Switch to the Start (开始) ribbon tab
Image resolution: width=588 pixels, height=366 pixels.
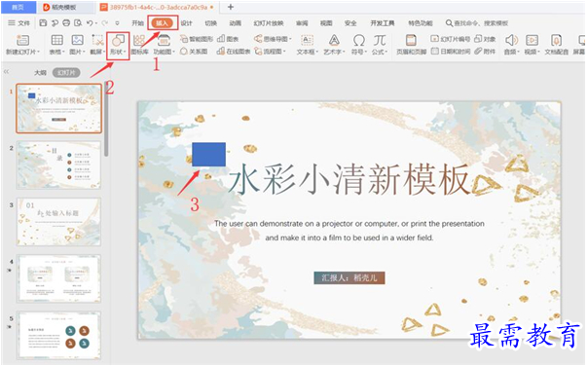pyautogui.click(x=137, y=23)
